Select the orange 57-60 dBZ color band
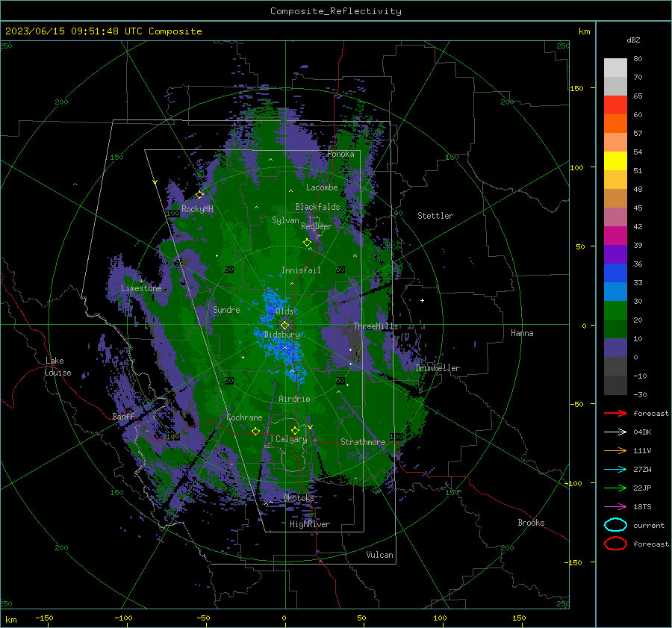The height and width of the screenshot is (628, 672). click(x=615, y=123)
